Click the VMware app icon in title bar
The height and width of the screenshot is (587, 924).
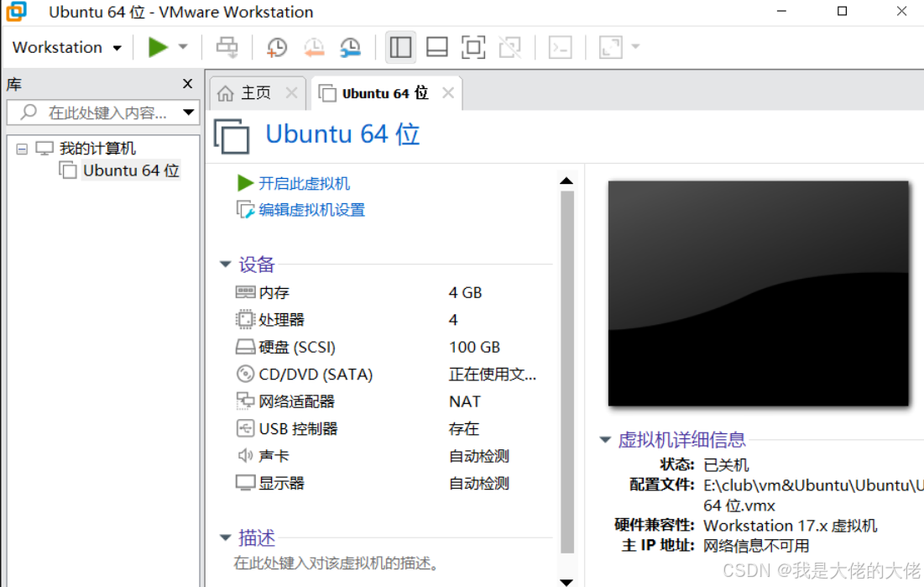[17, 11]
